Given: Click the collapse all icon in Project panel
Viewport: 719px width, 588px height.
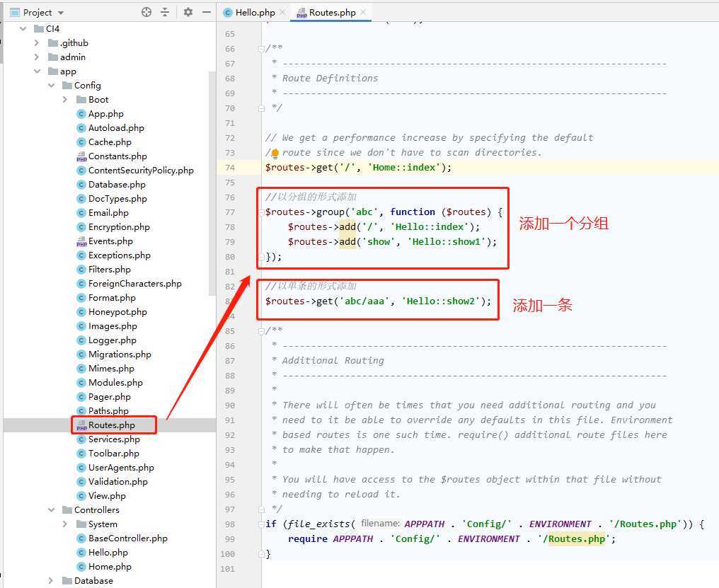Looking at the screenshot, I should 165,13.
